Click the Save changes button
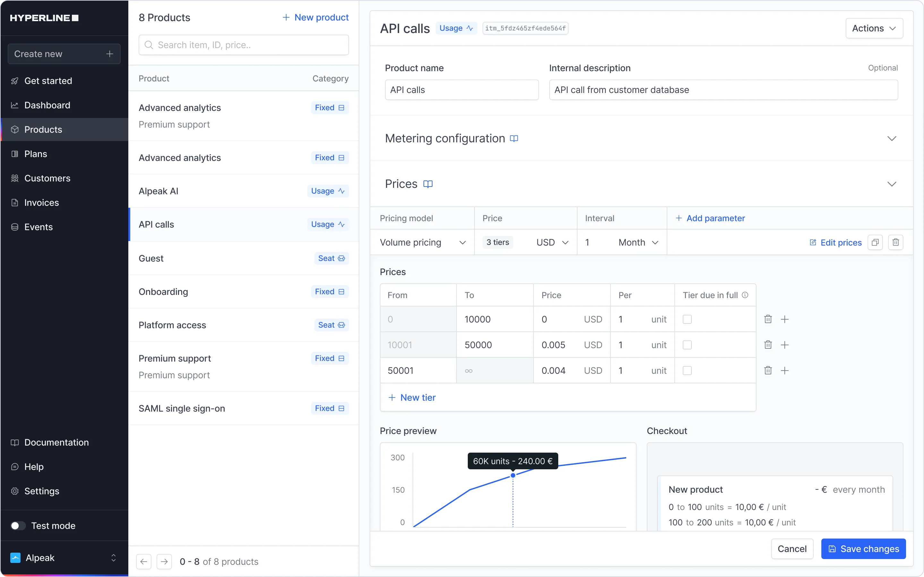Image resolution: width=924 pixels, height=577 pixels. pyautogui.click(x=864, y=548)
